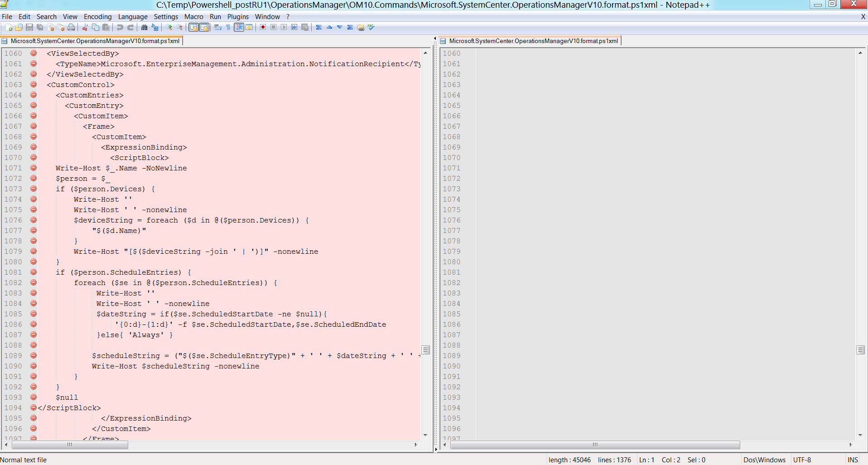
Task: Click the spell check ABC icon
Action: coord(371,28)
